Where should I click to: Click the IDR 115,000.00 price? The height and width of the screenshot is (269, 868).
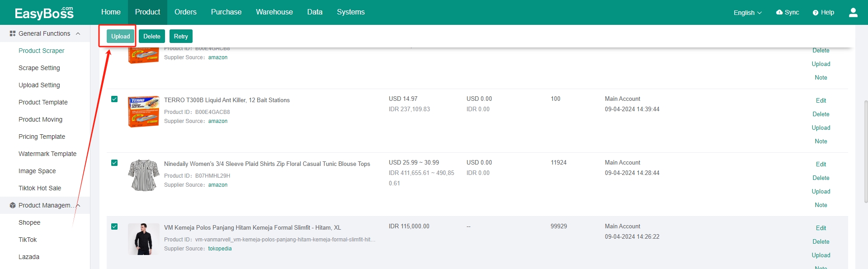click(409, 227)
